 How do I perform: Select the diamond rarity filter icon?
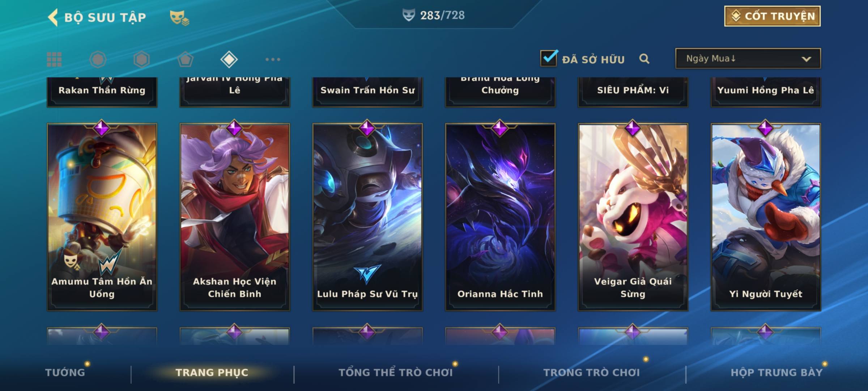(229, 59)
